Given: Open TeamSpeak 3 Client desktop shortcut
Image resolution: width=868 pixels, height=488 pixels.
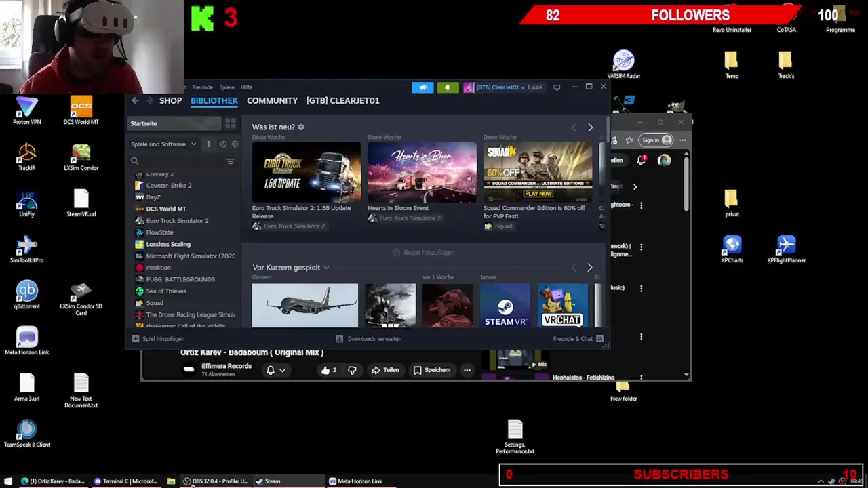Looking at the screenshot, I should tap(27, 433).
